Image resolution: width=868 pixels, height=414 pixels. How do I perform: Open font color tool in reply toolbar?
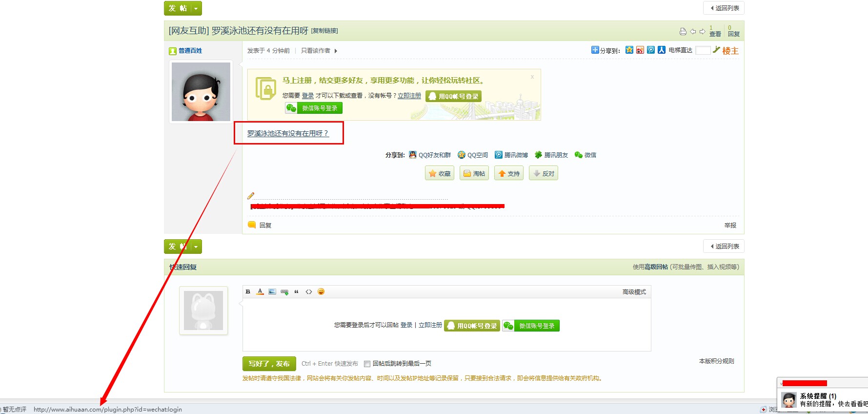point(260,291)
